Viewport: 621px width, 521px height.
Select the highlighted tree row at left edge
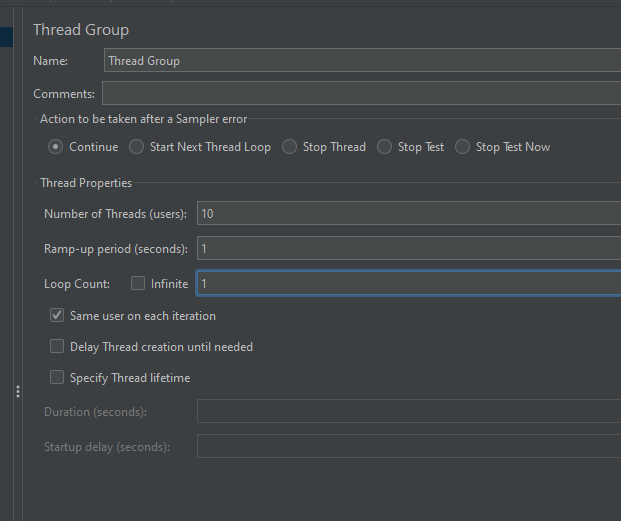point(6,37)
